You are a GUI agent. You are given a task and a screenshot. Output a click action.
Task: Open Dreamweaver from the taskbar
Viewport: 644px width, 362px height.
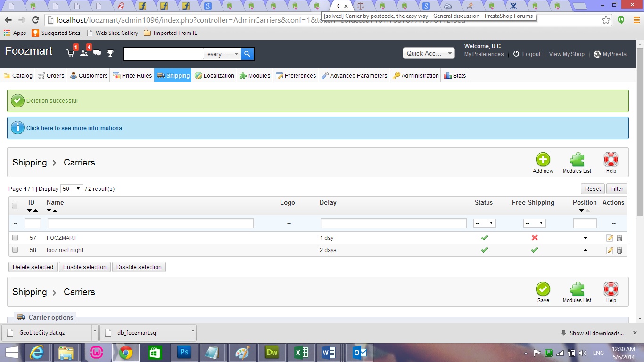click(x=272, y=353)
